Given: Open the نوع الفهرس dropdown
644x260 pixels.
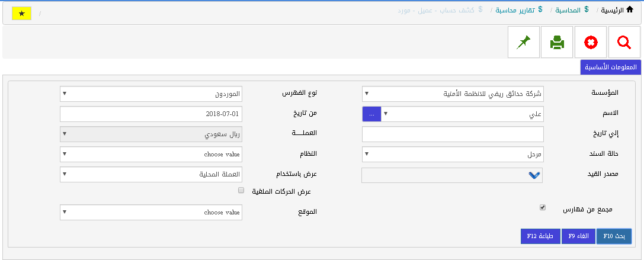Looking at the screenshot, I should [x=151, y=94].
